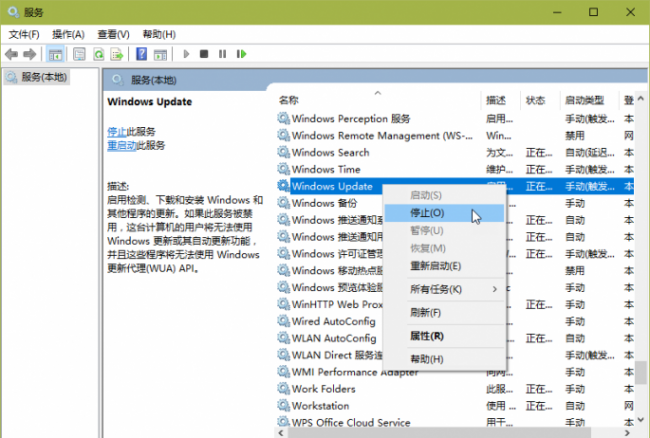The image size is (650, 438).
Task: Open 属性(R) from the context menu
Action: (x=444, y=336)
